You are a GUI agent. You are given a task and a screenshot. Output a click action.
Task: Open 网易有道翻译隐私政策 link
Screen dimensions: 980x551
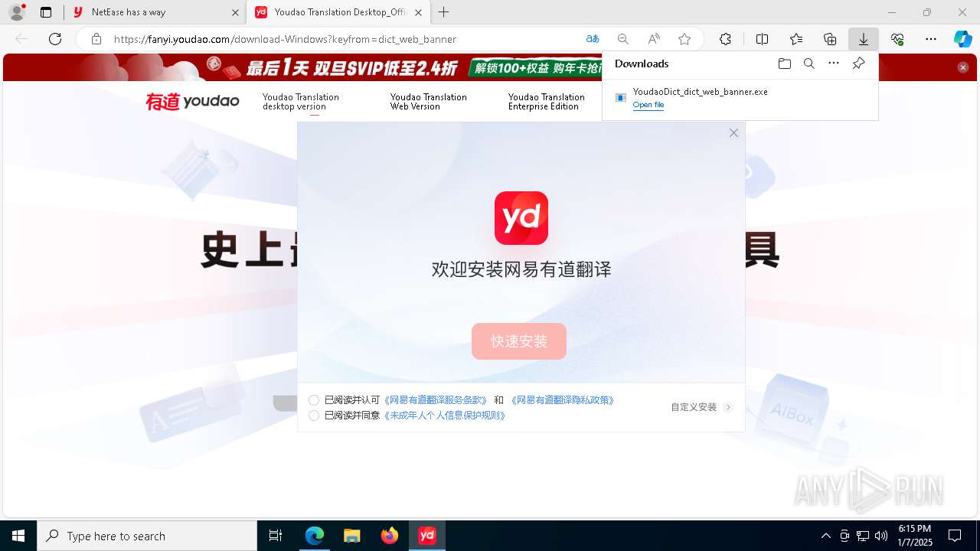tap(562, 400)
